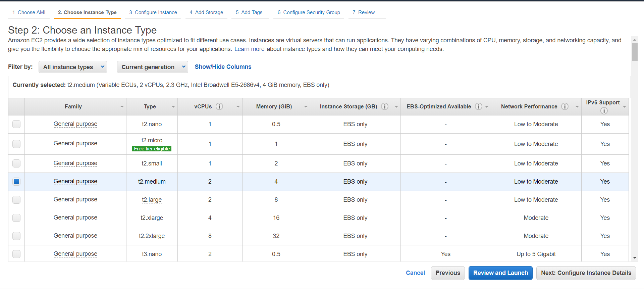Switch to the Add Storage step tab
Screen dimensions: 644x289
click(206, 12)
